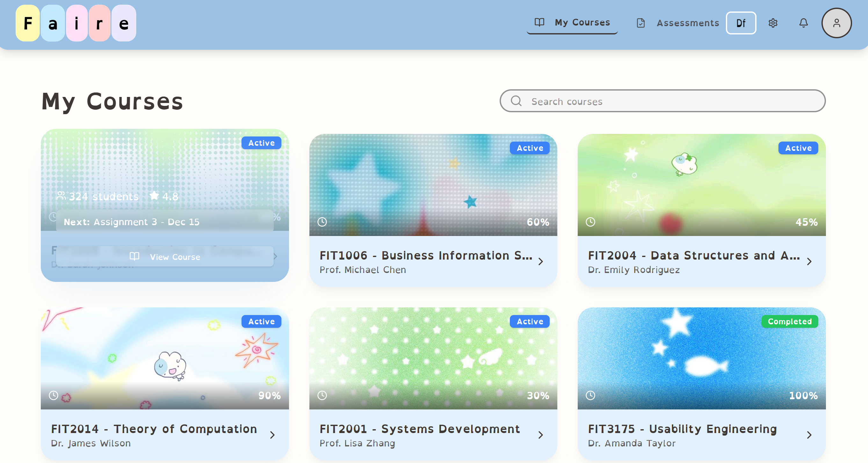Expand FIT3175 Usability Engineering chevron

pyautogui.click(x=809, y=435)
